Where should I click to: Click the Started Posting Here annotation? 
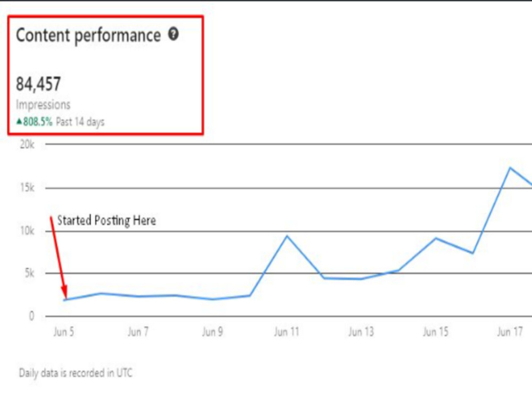click(x=106, y=221)
